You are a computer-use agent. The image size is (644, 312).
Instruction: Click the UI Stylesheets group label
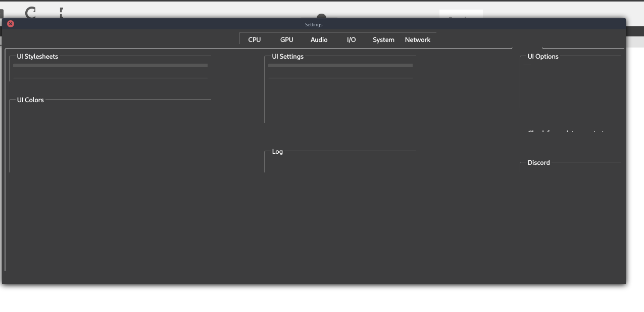point(37,56)
